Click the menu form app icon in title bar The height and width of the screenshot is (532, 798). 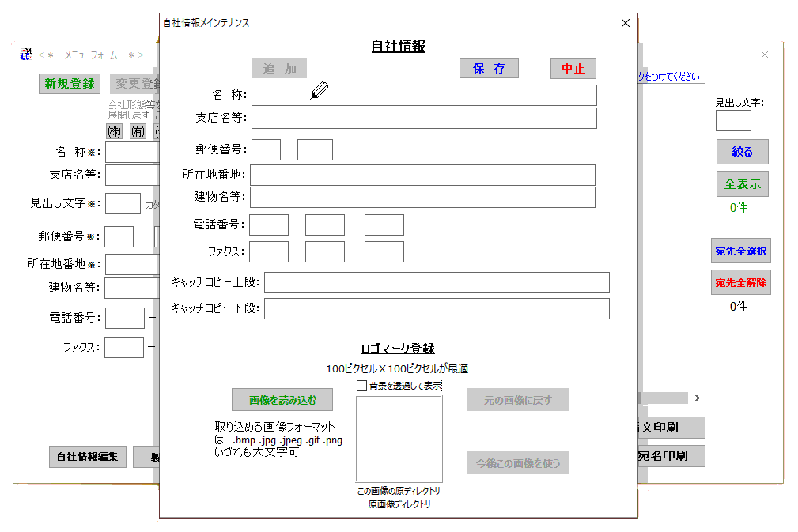pos(25,55)
